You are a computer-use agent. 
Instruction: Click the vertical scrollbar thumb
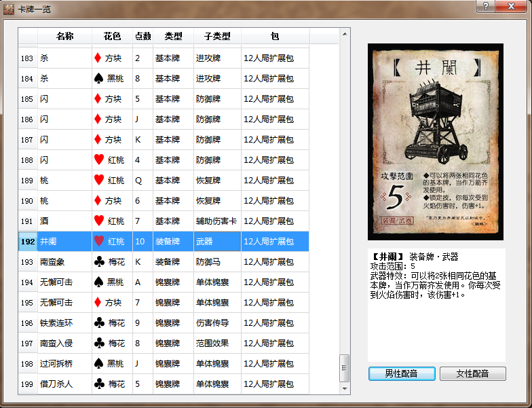pyautogui.click(x=345, y=368)
